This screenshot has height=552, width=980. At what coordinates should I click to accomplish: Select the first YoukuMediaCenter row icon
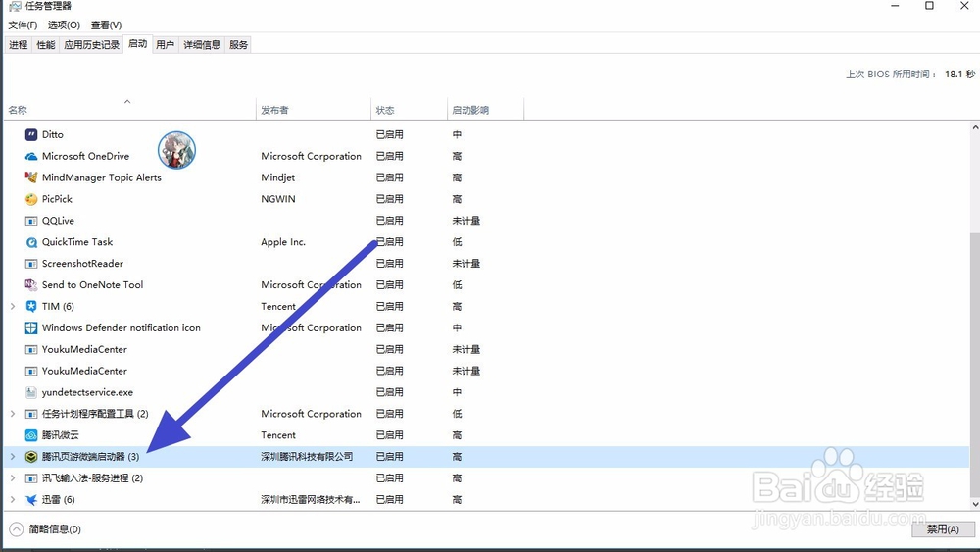[31, 349]
